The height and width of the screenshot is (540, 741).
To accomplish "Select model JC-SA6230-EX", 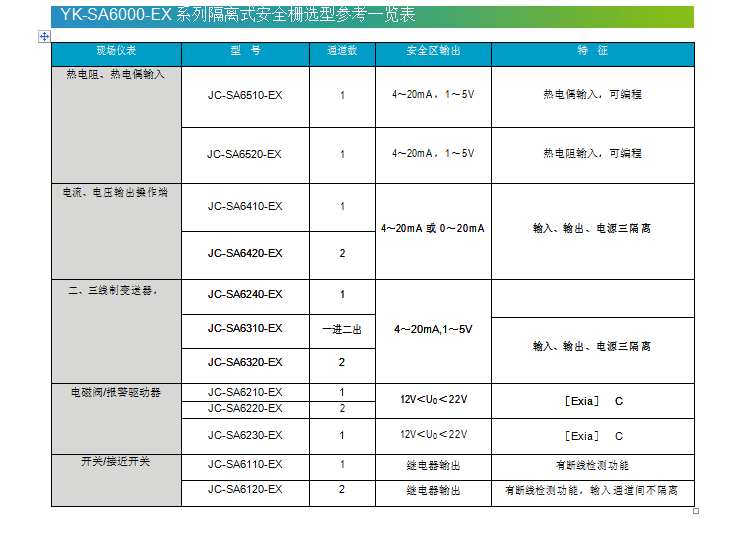I will click(x=245, y=436).
